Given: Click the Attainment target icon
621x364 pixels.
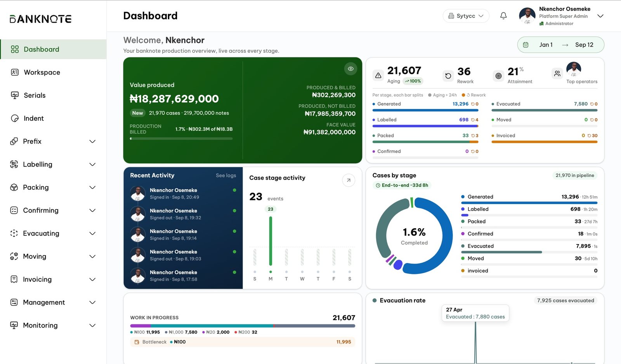Looking at the screenshot, I should click(x=498, y=76).
